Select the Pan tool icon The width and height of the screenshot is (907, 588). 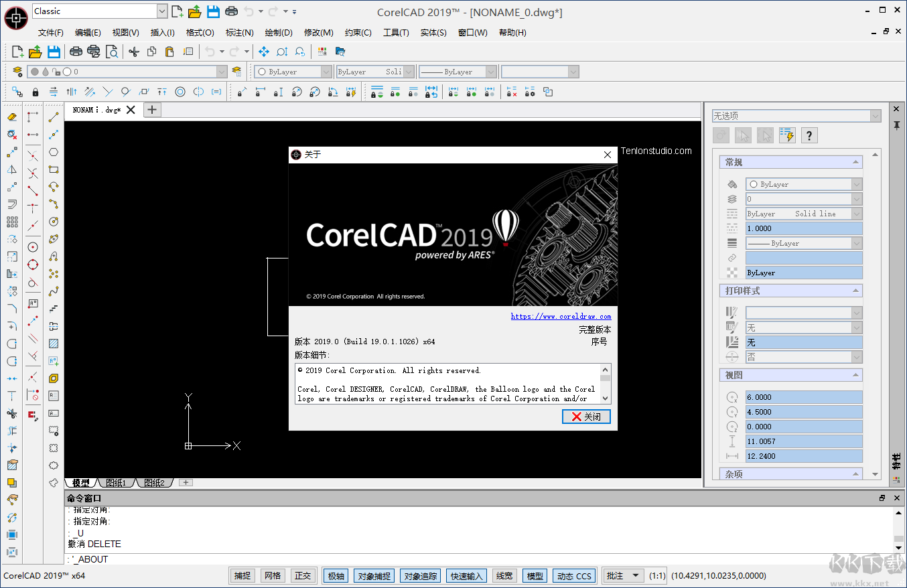point(263,52)
